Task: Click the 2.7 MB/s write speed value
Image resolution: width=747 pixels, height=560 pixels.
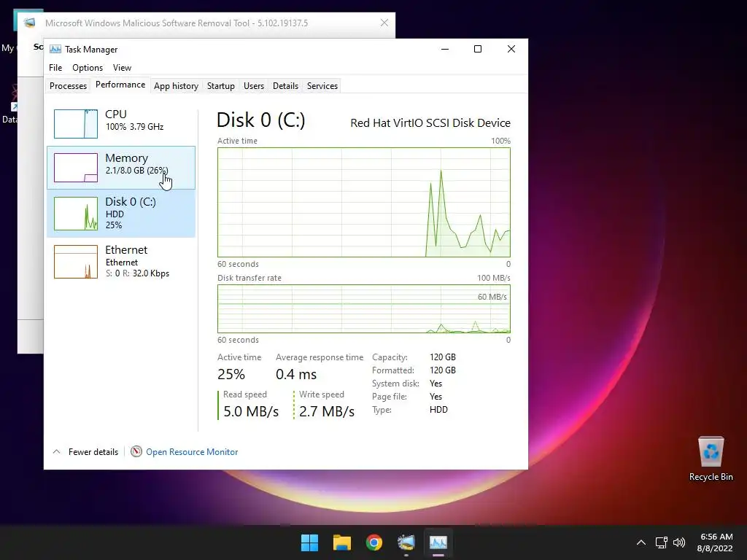Action: (x=327, y=411)
